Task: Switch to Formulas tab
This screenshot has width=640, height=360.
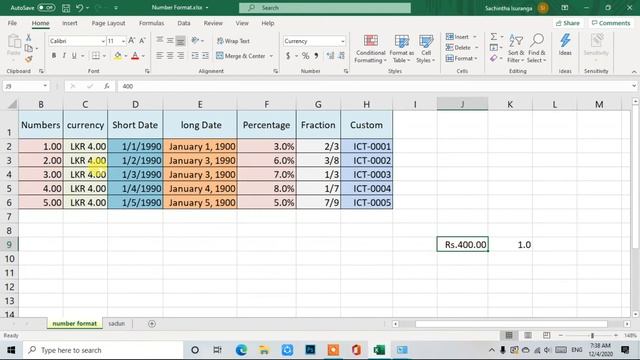Action: 151,23
